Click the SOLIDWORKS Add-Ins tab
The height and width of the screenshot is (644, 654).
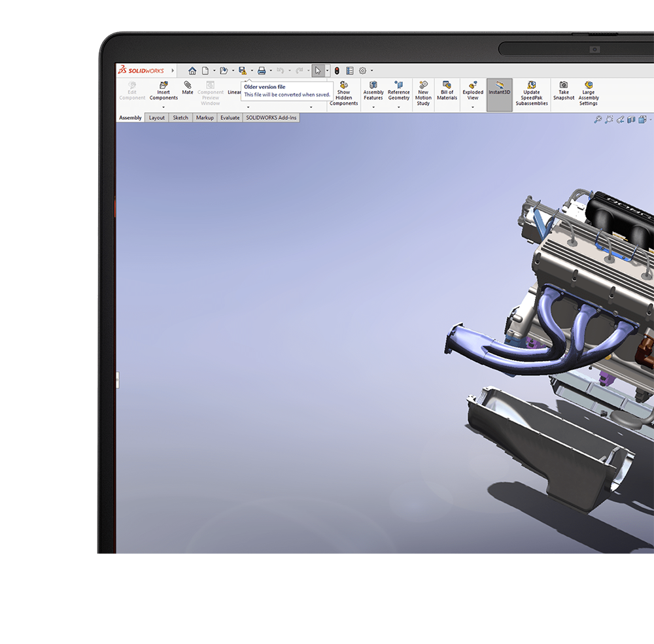271,118
